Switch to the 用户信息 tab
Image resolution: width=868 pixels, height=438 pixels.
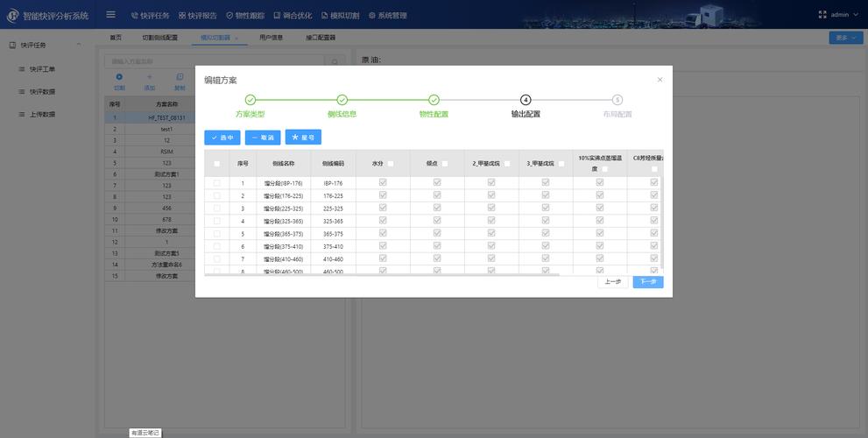272,38
